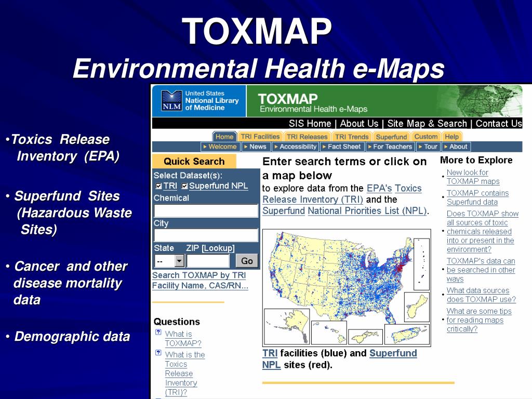532x399 pixels.
Task: Open the TRI Facilities tab
Action: (x=260, y=137)
